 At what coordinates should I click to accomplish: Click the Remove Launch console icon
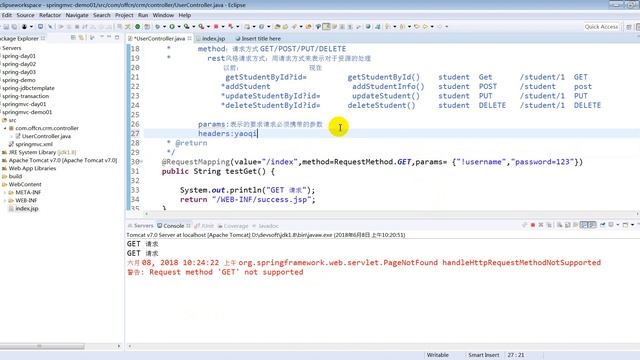(x=541, y=225)
